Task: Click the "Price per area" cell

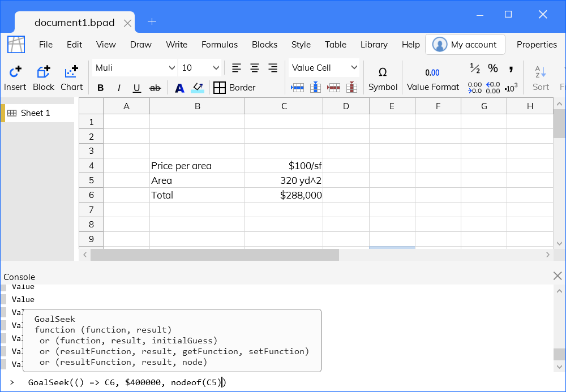Action: tap(197, 166)
